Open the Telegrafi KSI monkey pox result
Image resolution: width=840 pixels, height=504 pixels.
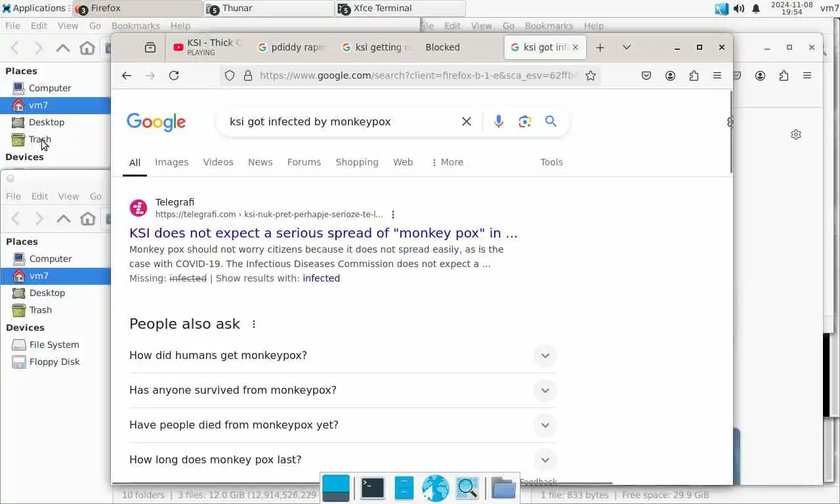pos(324,233)
